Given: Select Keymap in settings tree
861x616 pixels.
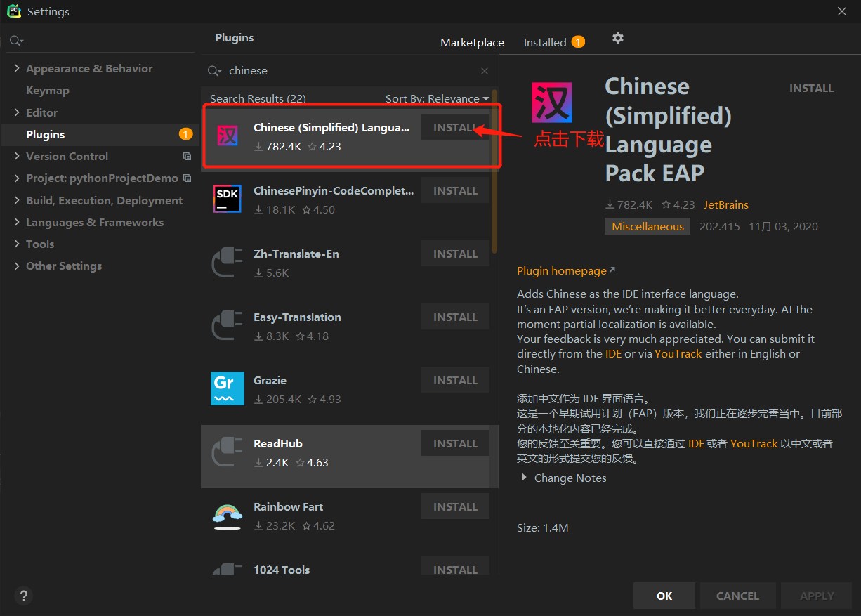Looking at the screenshot, I should 48,91.
